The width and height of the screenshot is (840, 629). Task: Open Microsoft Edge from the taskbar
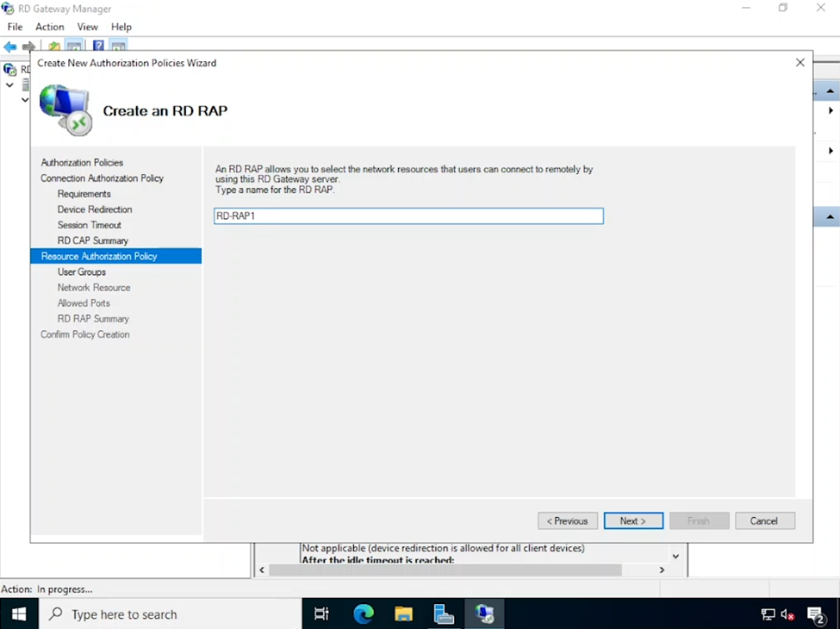[363, 613]
